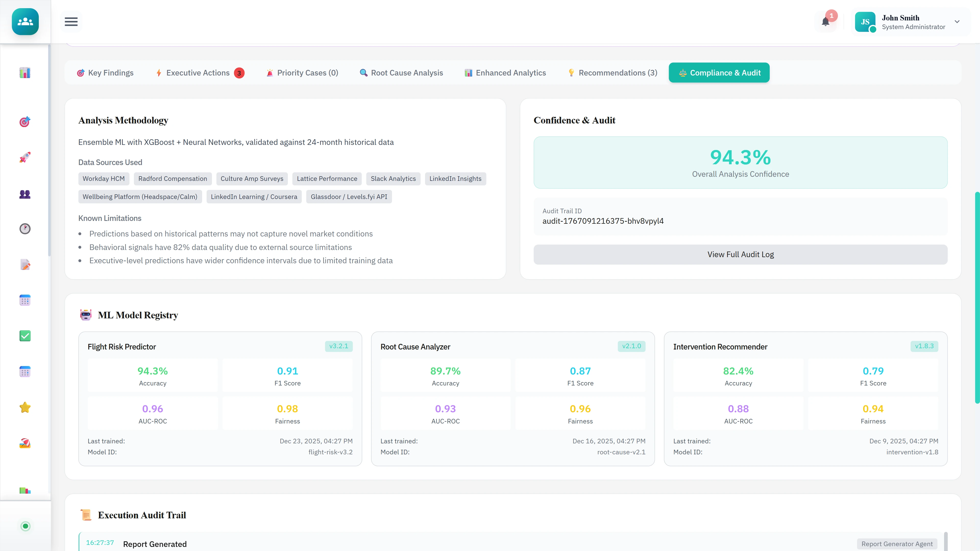Open the upper calendar icon in the sidebar
This screenshot has width=980, height=551.
click(25, 300)
